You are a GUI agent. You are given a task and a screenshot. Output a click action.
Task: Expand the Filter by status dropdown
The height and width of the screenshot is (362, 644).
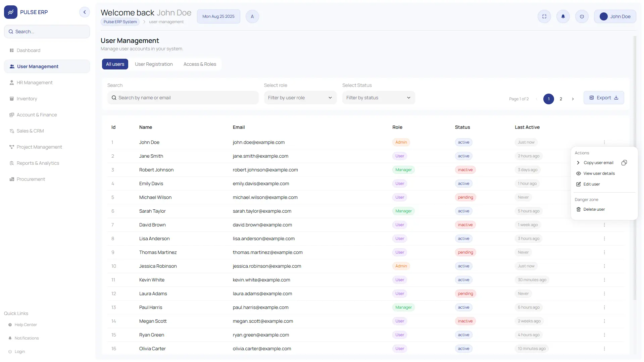click(x=379, y=98)
